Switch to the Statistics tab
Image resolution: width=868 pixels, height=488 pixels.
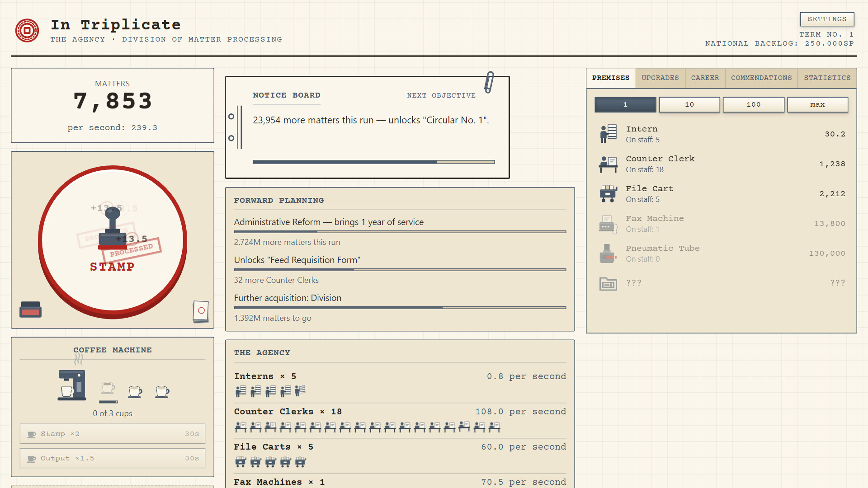827,78
